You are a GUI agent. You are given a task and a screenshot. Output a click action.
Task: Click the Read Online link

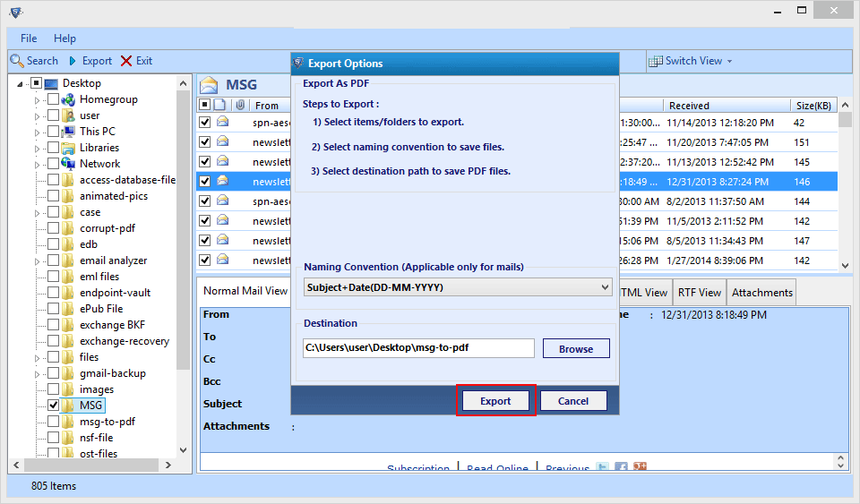[497, 468]
